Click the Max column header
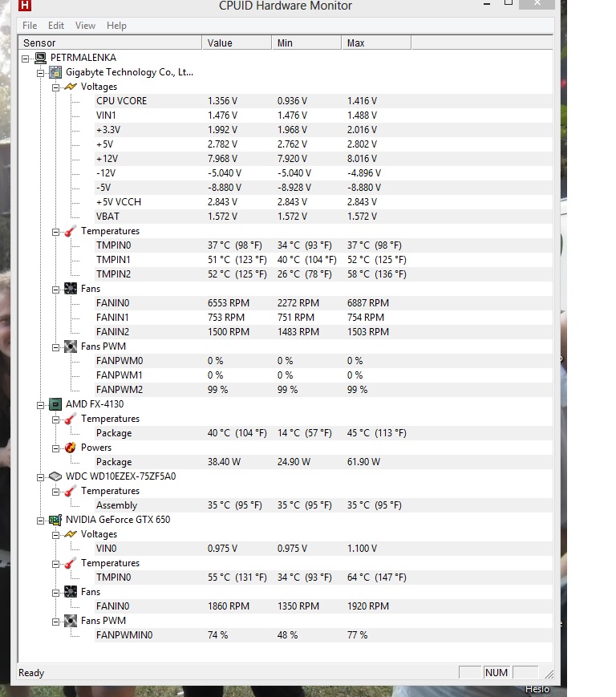 (376, 43)
